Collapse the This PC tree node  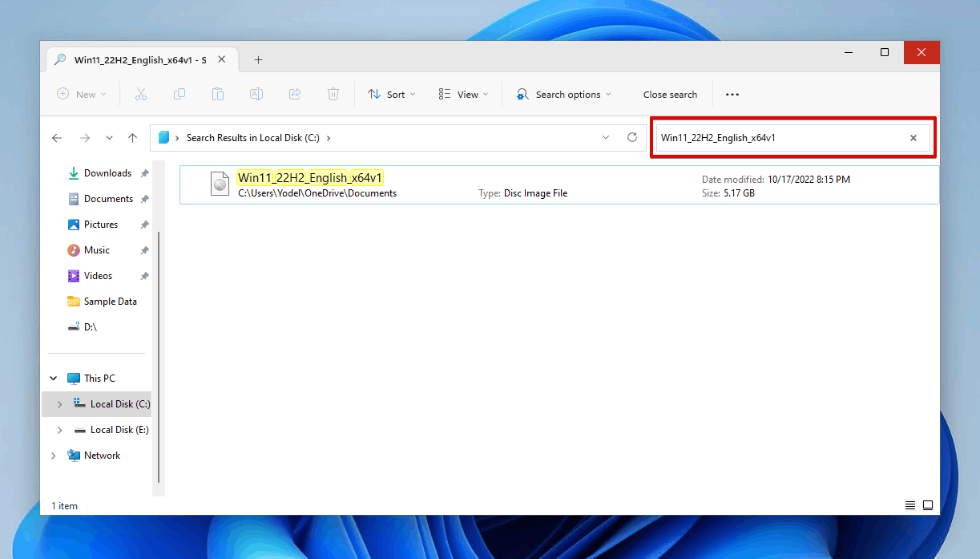(54, 379)
